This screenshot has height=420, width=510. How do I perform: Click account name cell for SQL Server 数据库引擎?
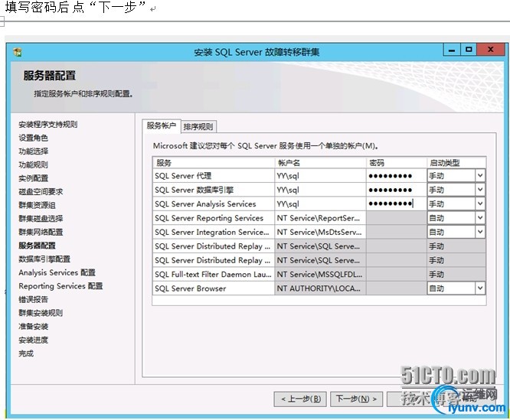click(x=320, y=190)
